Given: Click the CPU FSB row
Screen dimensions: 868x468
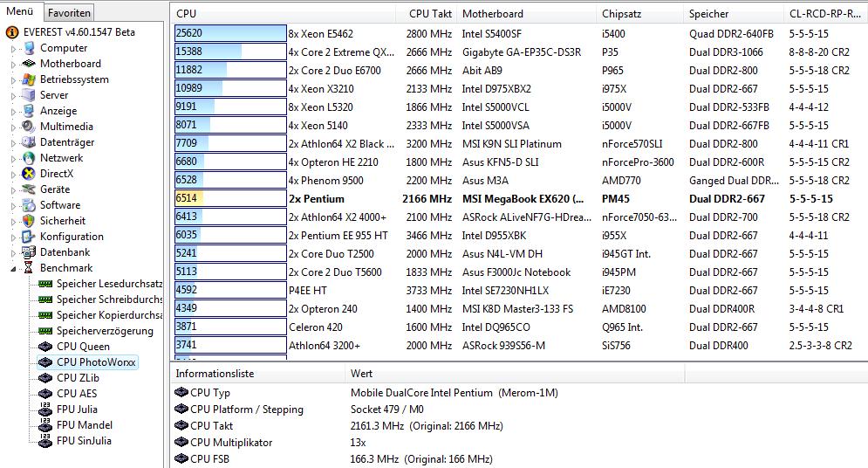Looking at the screenshot, I should pyautogui.click(x=519, y=459).
